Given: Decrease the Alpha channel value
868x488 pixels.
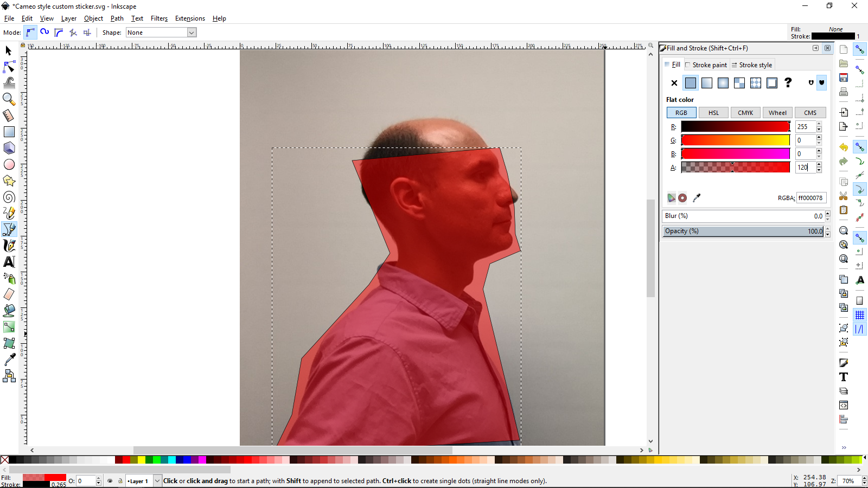Looking at the screenshot, I should pos(819,170).
